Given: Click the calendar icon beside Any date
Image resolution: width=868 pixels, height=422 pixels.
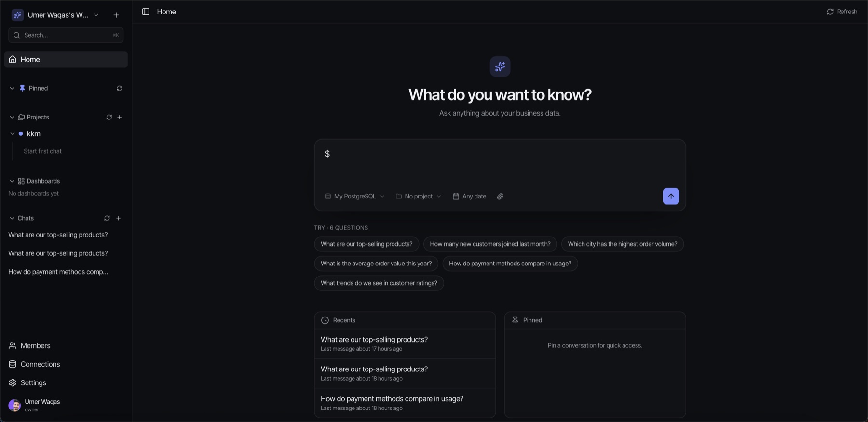Looking at the screenshot, I should (x=456, y=196).
